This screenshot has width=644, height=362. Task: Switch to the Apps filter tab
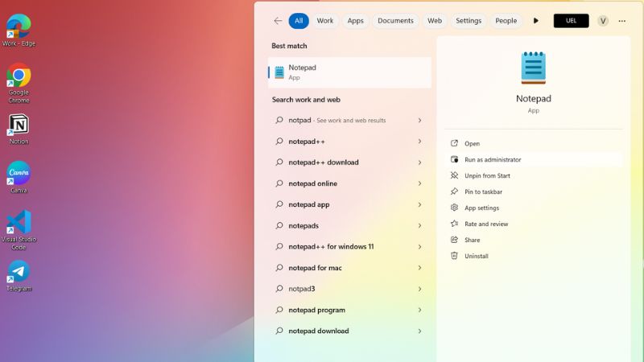pos(355,21)
